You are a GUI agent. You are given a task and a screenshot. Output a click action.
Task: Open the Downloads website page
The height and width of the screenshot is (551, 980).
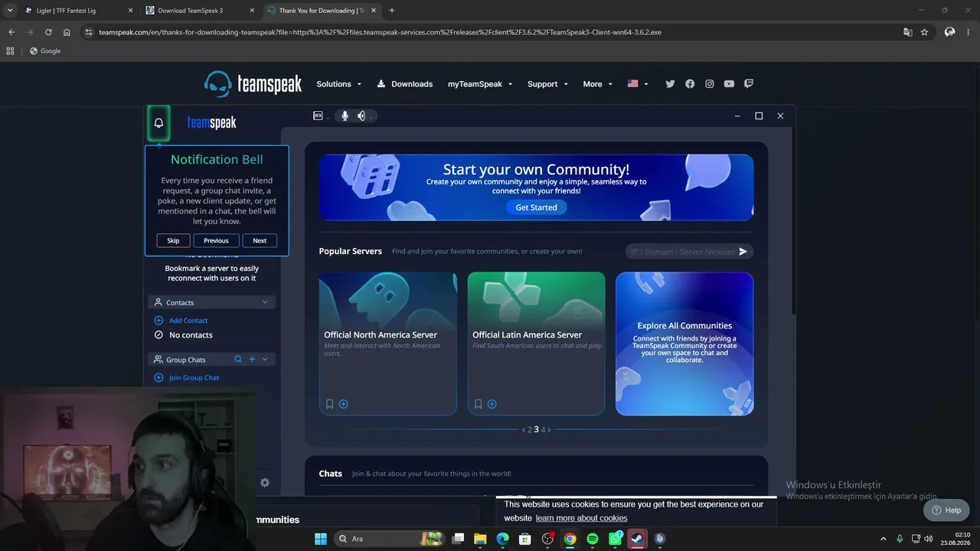[x=405, y=84]
